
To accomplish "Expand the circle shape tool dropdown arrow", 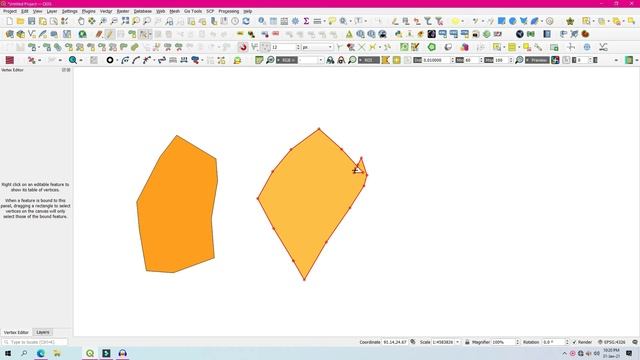I will click(x=117, y=60).
